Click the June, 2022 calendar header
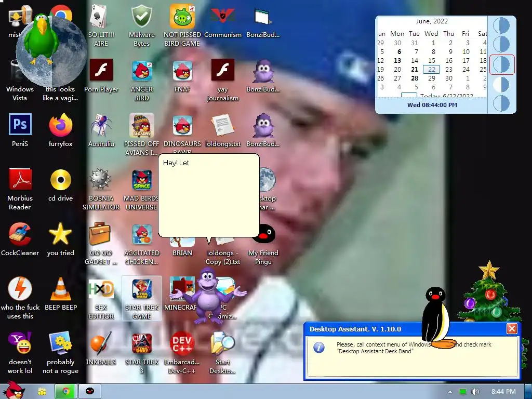532x399 pixels. 432,21
